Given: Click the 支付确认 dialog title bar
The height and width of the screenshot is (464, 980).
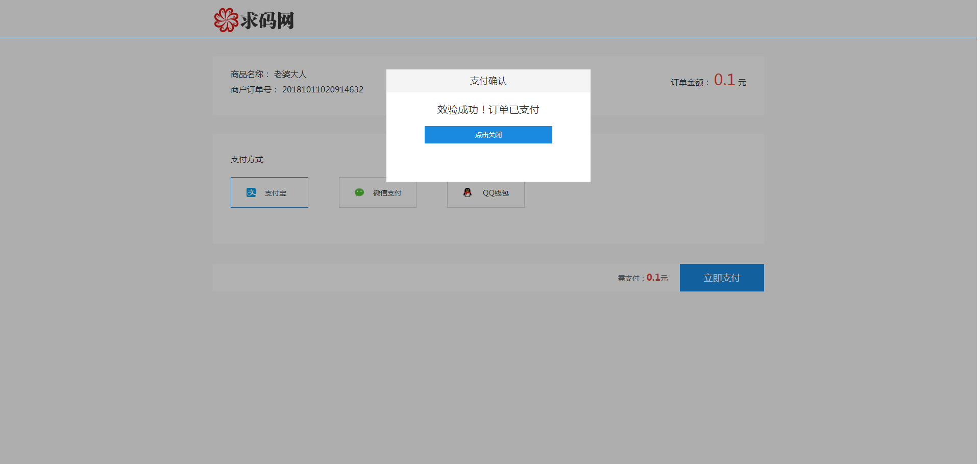Looking at the screenshot, I should [488, 81].
